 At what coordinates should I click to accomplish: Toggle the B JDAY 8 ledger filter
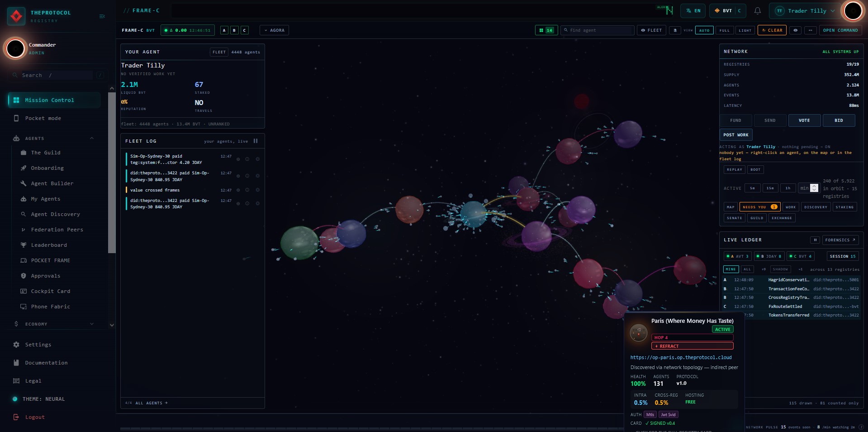pos(769,256)
